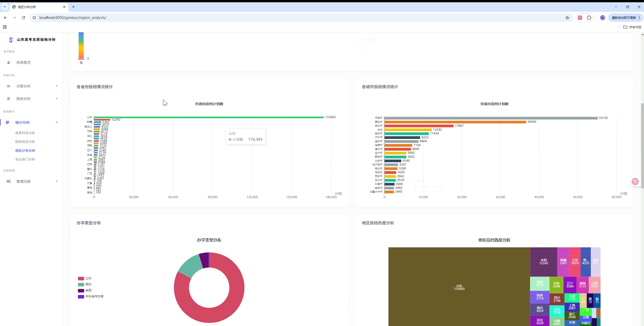Screen dimensions: 644x326
Task: Reload the page with refresh icon
Action: [x=23, y=18]
